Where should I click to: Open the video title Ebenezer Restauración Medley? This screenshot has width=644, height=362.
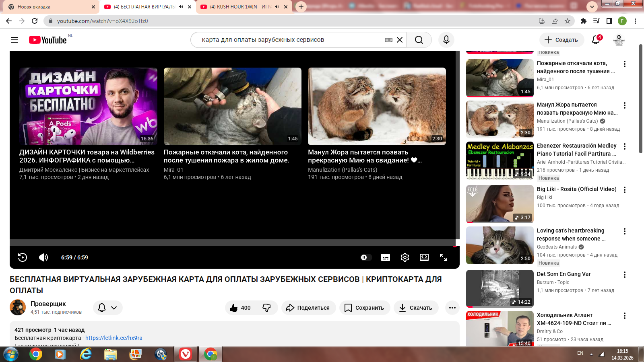coord(577,150)
